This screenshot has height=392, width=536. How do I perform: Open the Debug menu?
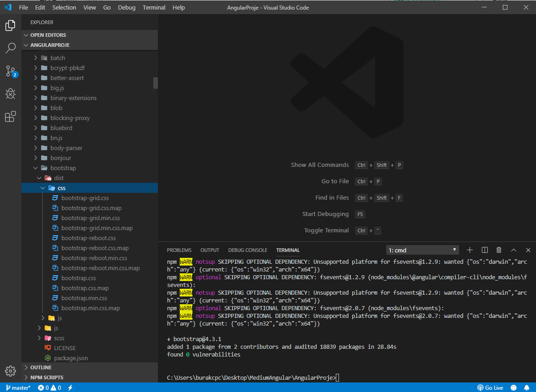tap(127, 7)
